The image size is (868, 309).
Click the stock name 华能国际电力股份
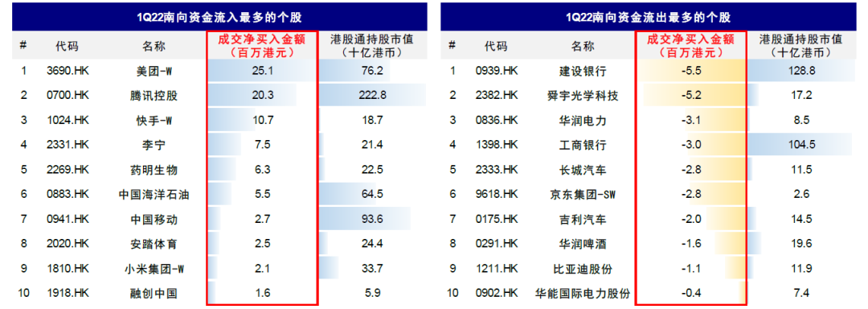point(583,294)
